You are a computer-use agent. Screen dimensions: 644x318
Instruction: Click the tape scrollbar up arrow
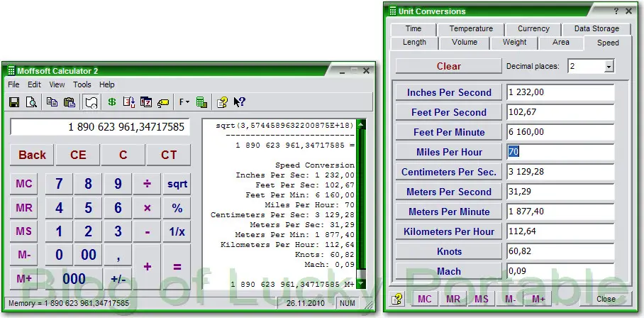(x=360, y=124)
